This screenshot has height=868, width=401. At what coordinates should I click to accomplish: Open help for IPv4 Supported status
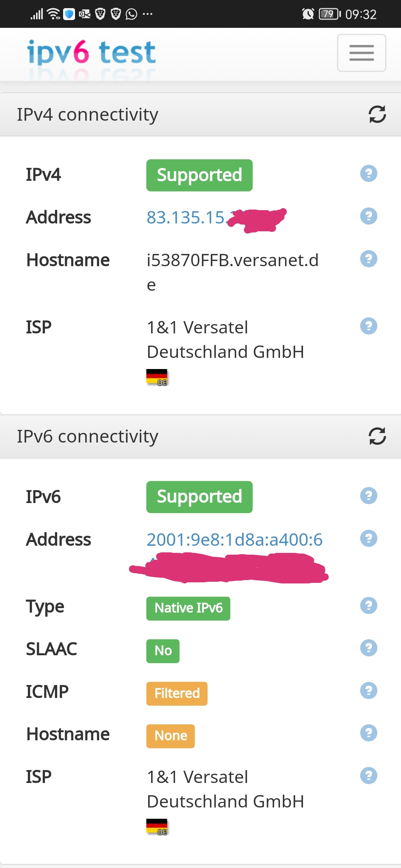(369, 173)
